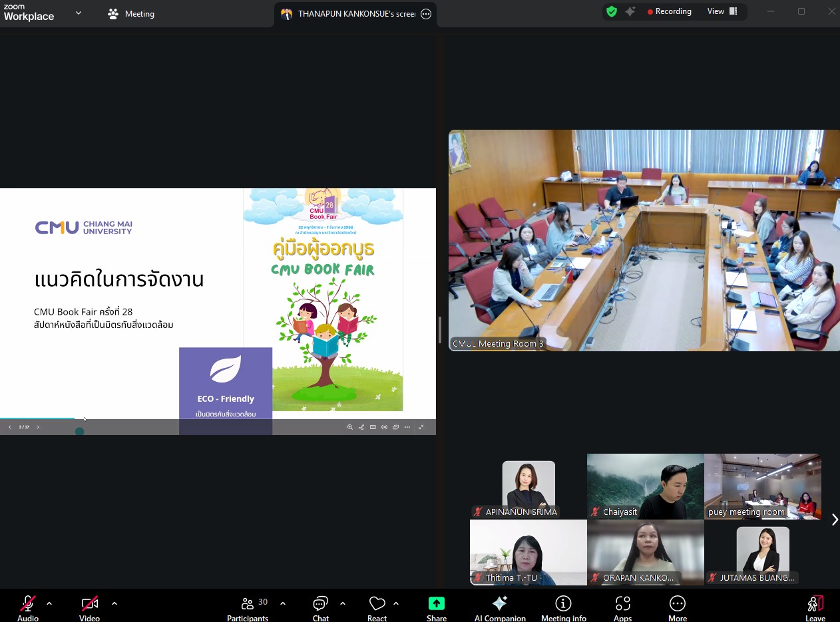
Task: Click the slide counter 3/17
Action: point(24,427)
